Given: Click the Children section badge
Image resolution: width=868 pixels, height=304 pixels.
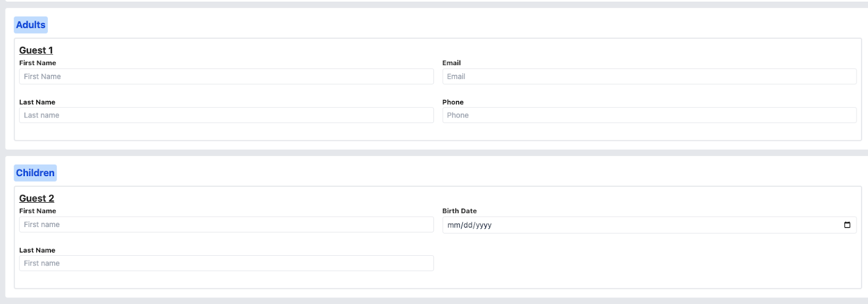Looking at the screenshot, I should pyautogui.click(x=35, y=173).
